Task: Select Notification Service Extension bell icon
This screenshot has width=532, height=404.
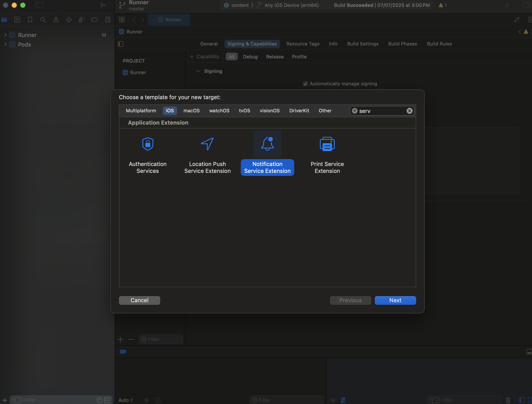Action: coord(267,144)
